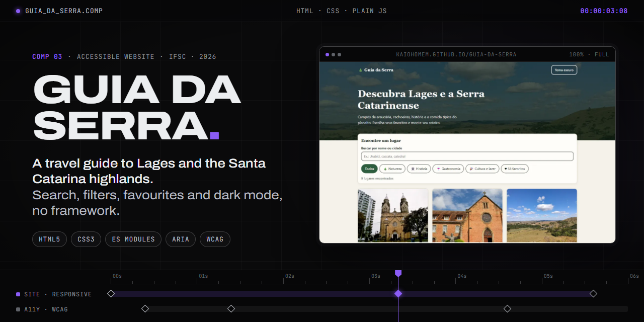Click the purple window dot in the browser mockup
Viewport: 644px width, 322px height.
point(328,54)
